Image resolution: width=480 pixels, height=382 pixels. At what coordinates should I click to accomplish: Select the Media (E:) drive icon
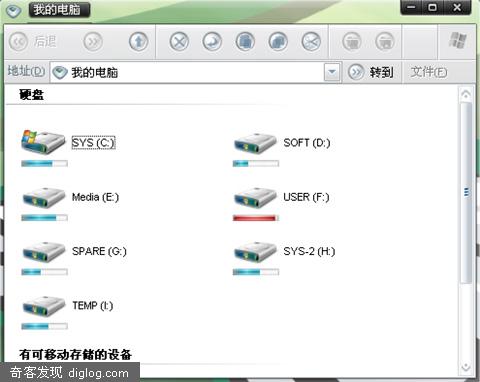44,197
